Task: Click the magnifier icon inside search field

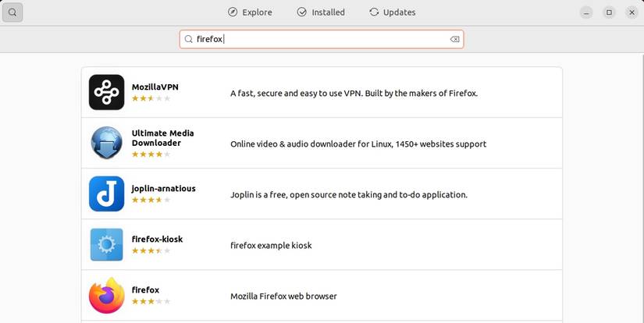Action: pyautogui.click(x=189, y=39)
